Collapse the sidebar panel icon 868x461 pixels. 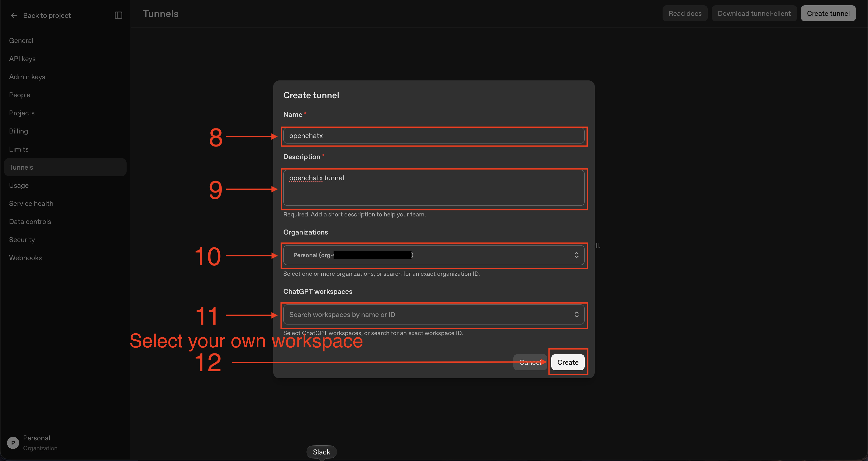118,15
